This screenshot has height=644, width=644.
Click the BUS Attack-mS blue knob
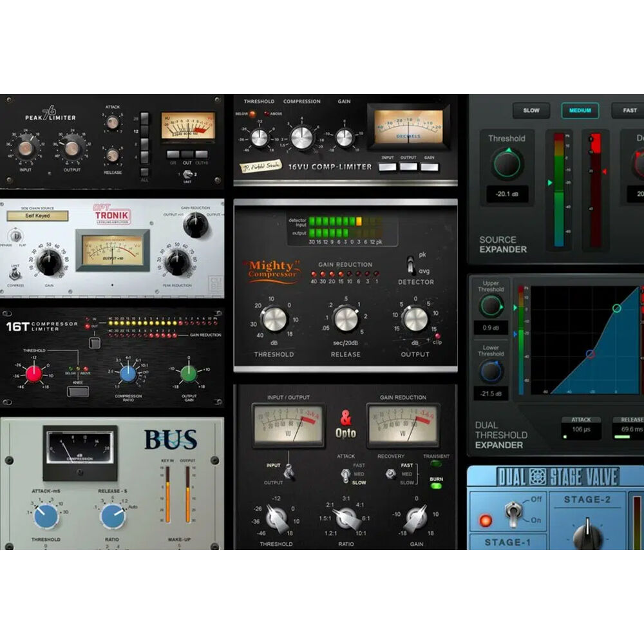pyautogui.click(x=46, y=516)
